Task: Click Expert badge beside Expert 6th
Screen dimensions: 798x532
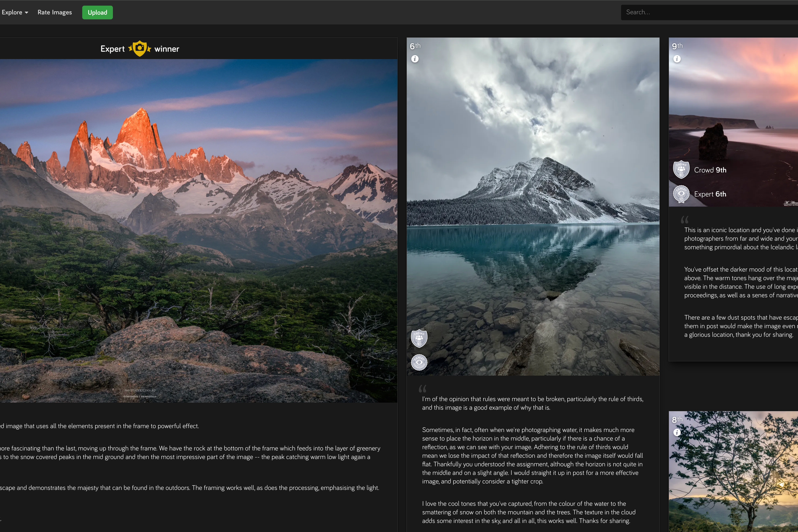Action: pos(681,194)
